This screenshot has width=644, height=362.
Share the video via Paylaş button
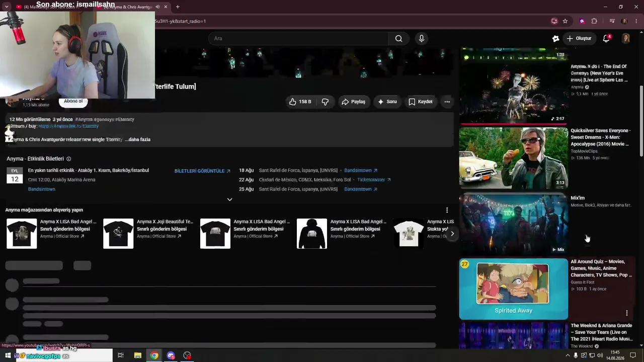(354, 102)
